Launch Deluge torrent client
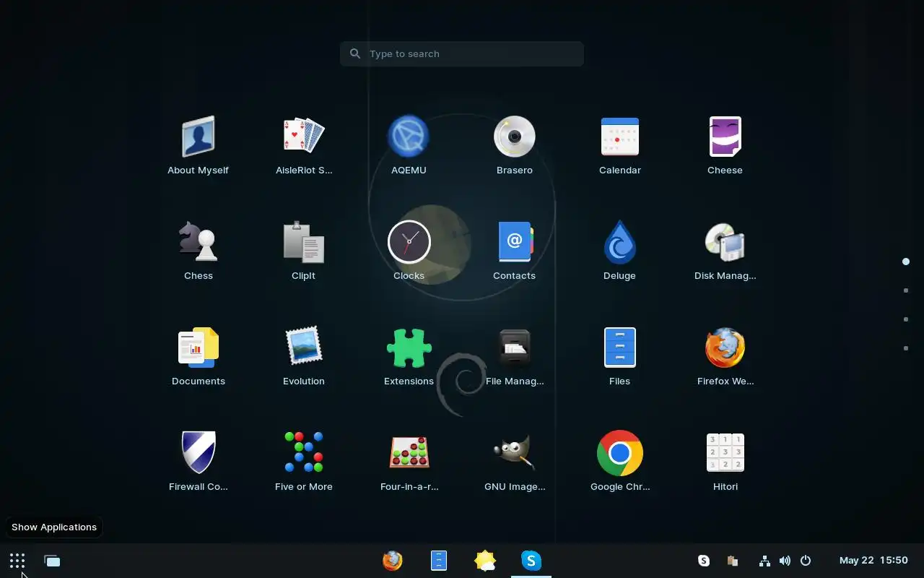 pos(619,251)
